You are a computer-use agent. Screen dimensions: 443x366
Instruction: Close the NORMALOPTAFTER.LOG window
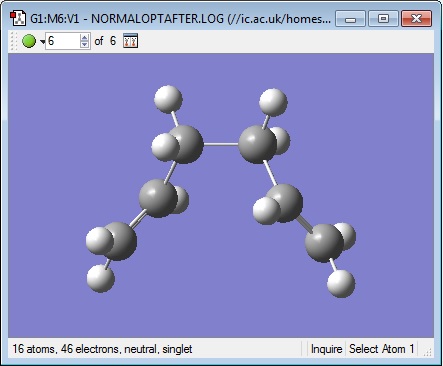tap(416, 19)
